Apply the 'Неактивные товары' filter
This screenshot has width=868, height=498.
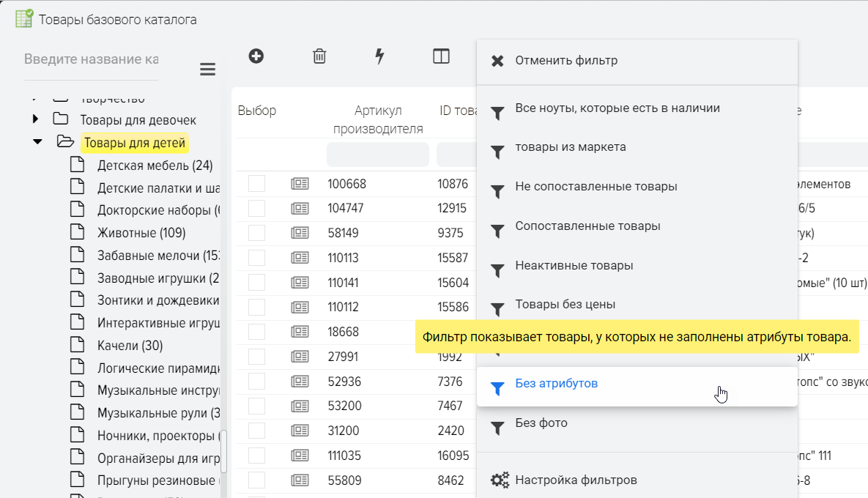click(574, 266)
